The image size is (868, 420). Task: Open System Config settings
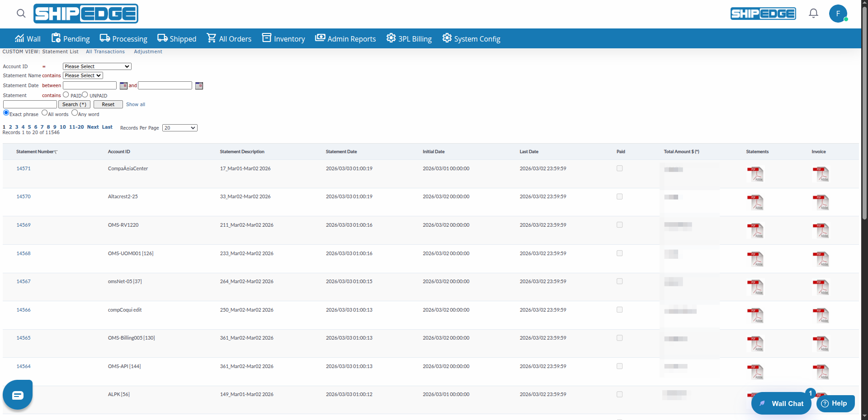click(471, 38)
